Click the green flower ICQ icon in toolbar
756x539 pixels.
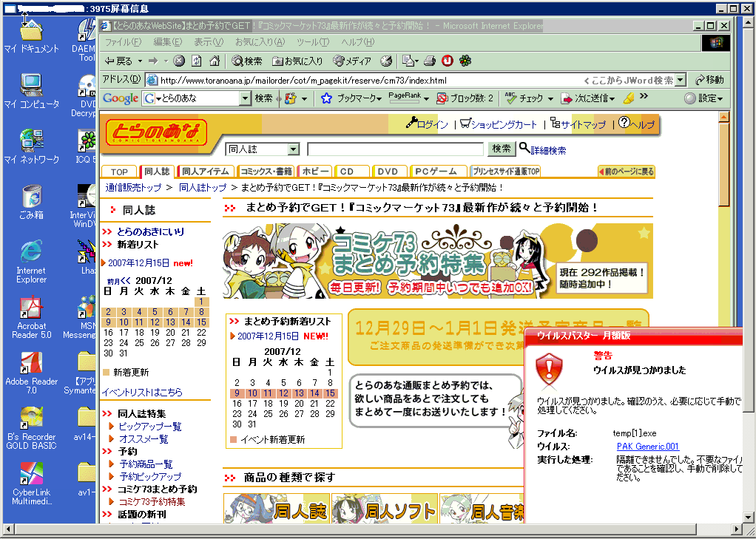pyautogui.click(x=465, y=61)
